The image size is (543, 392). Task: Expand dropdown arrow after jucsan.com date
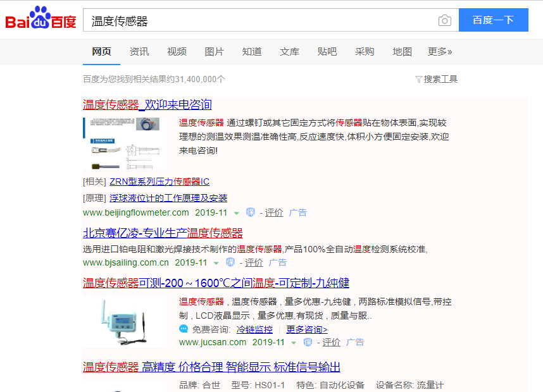pos(294,343)
